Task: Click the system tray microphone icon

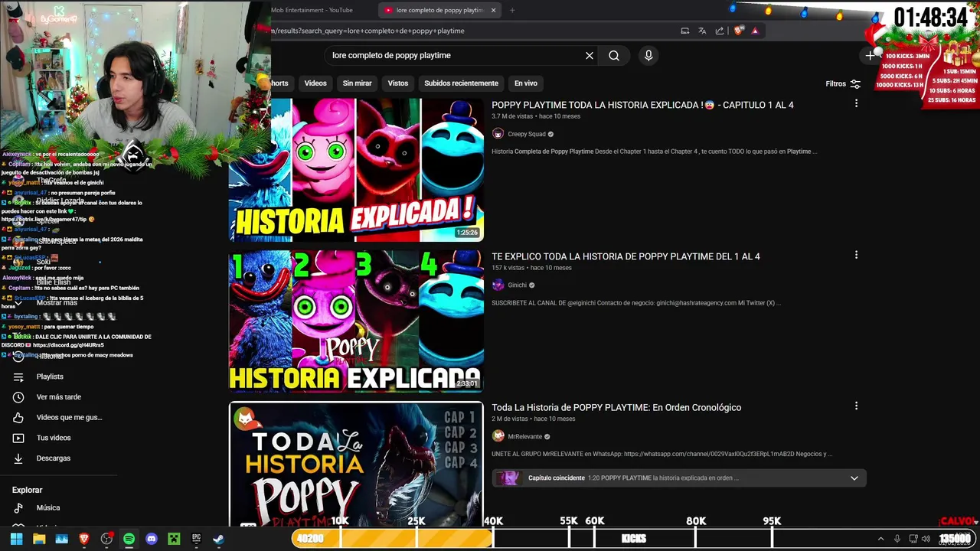Action: pos(897,539)
